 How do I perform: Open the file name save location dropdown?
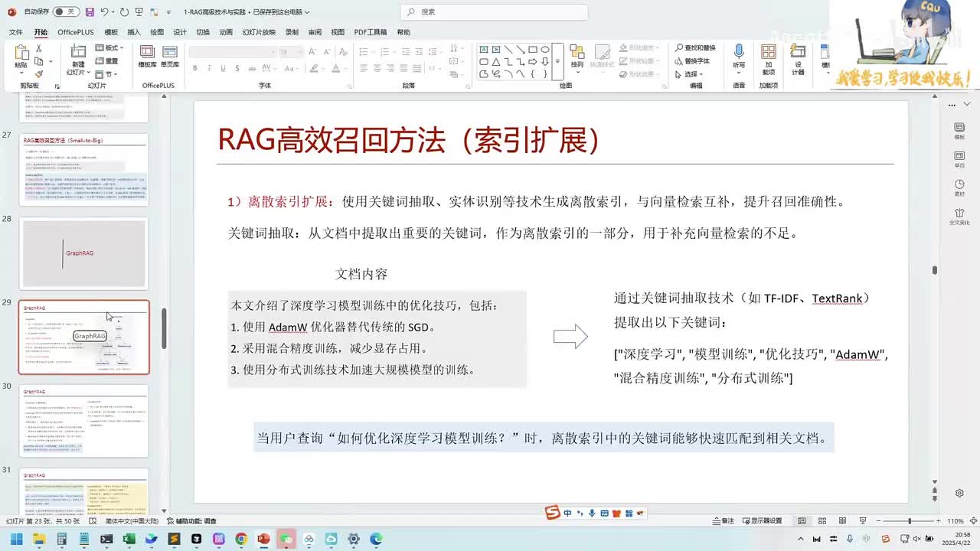coord(308,12)
